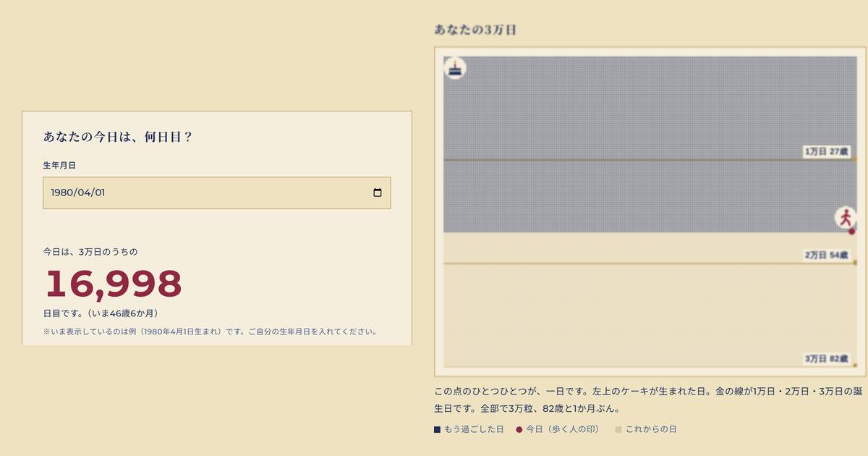
Task: Click the text 日目です。（いま46歳6か月）
Action: click(x=101, y=313)
